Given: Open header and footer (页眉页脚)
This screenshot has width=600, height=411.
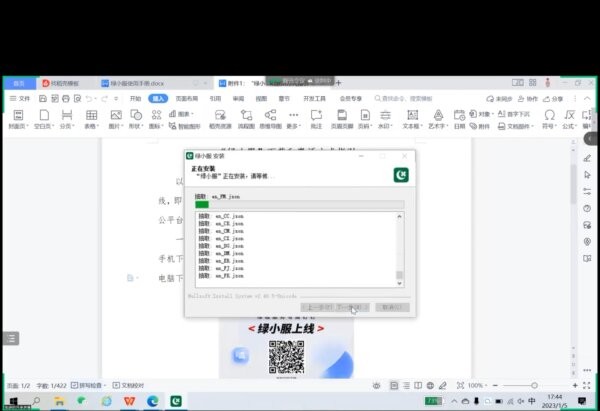Looking at the screenshot, I should point(342,119).
